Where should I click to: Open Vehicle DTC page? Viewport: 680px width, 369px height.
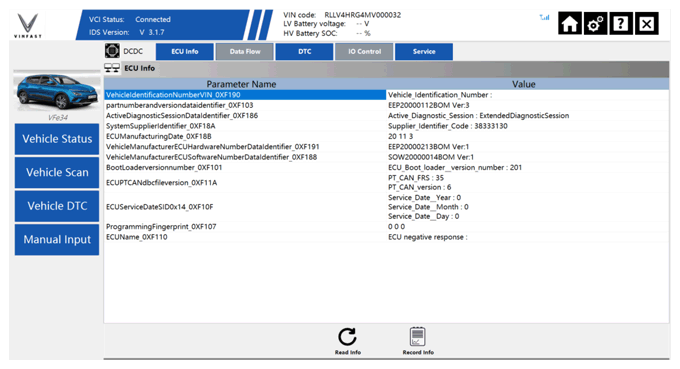(57, 206)
